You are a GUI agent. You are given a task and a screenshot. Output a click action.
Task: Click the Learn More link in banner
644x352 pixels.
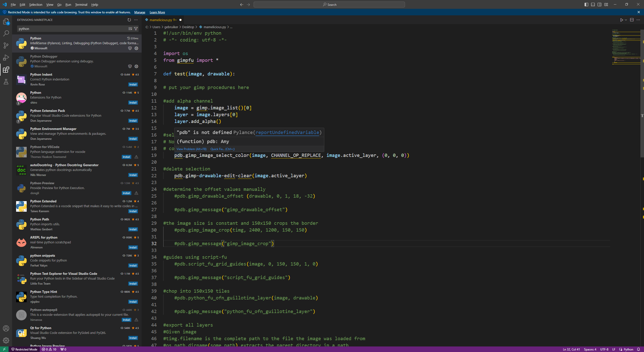157,12
